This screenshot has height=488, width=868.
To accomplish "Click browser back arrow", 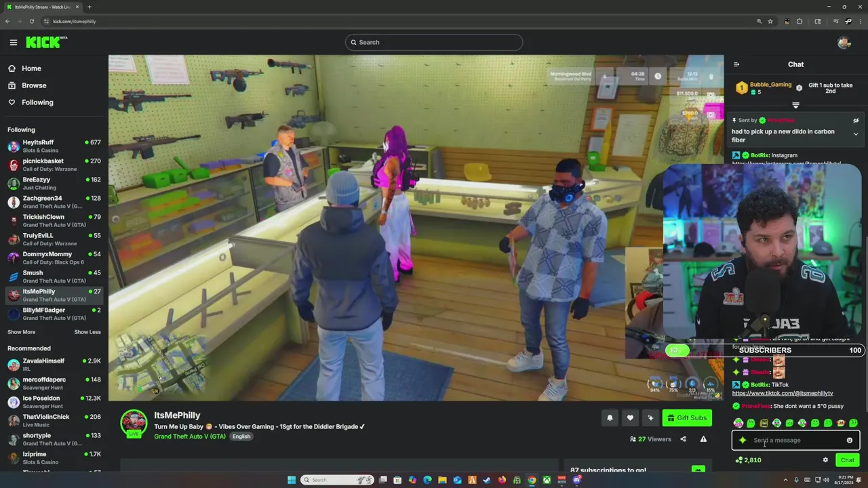I will point(7,21).
